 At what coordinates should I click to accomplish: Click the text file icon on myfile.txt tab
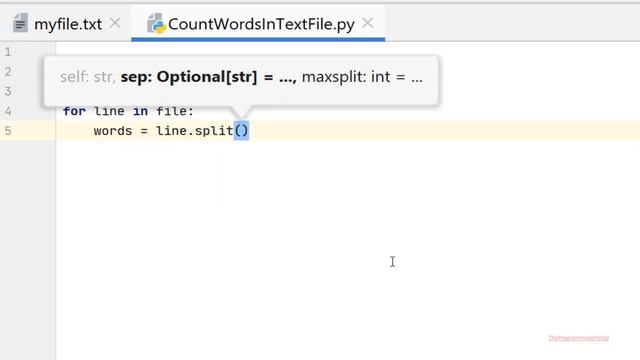coord(20,22)
